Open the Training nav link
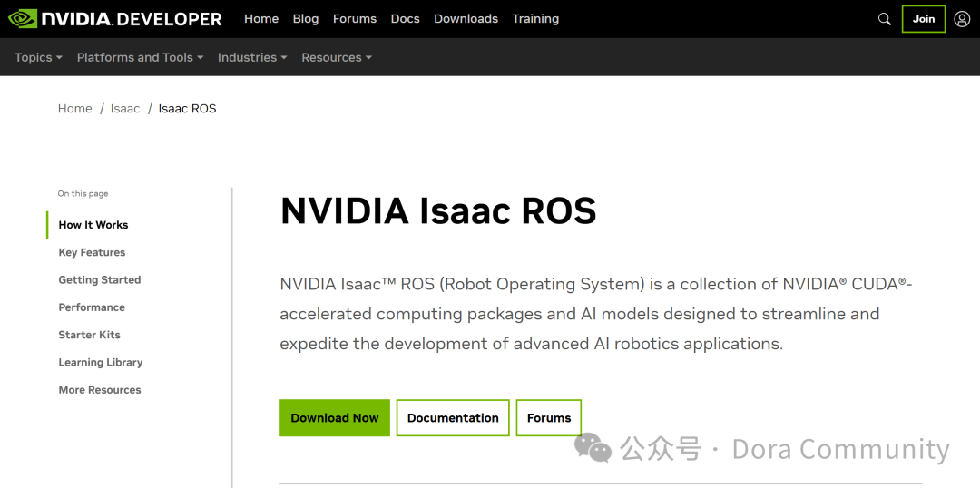Screen dimensions: 980x488 point(535,19)
